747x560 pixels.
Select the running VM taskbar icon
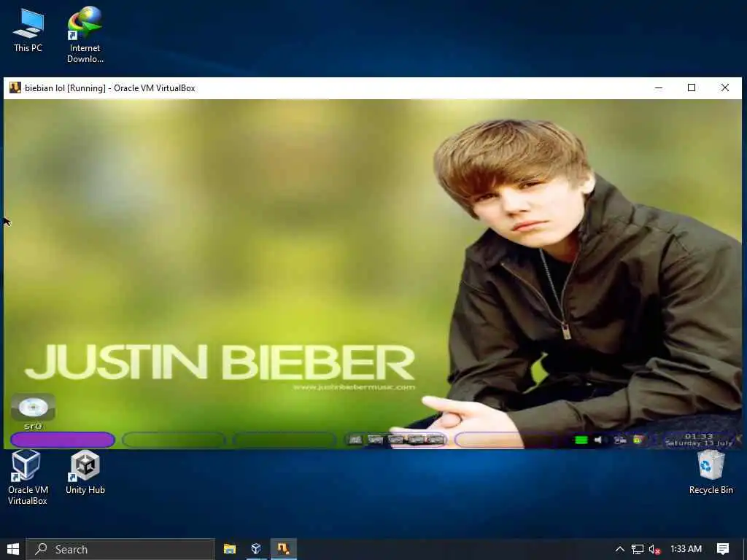tap(284, 549)
